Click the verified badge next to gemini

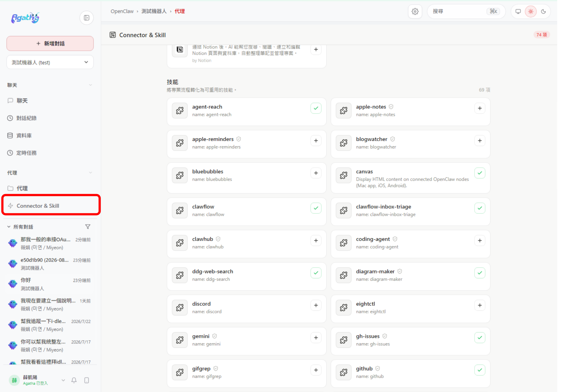click(215, 336)
